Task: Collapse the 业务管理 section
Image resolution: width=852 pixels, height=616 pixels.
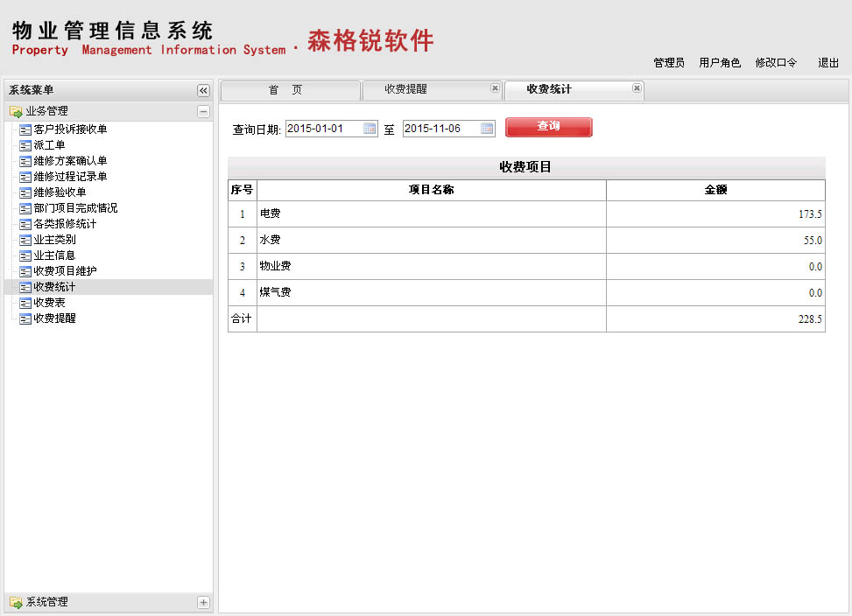Action: coord(203,112)
